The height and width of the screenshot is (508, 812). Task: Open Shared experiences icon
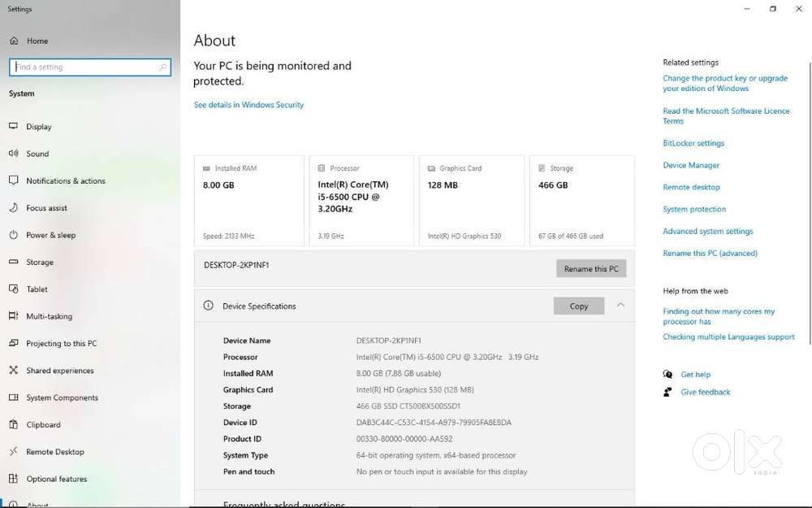[13, 371]
